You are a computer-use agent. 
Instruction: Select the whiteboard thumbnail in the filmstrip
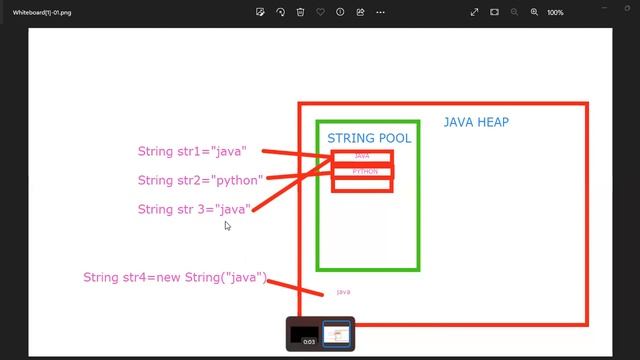click(336, 334)
